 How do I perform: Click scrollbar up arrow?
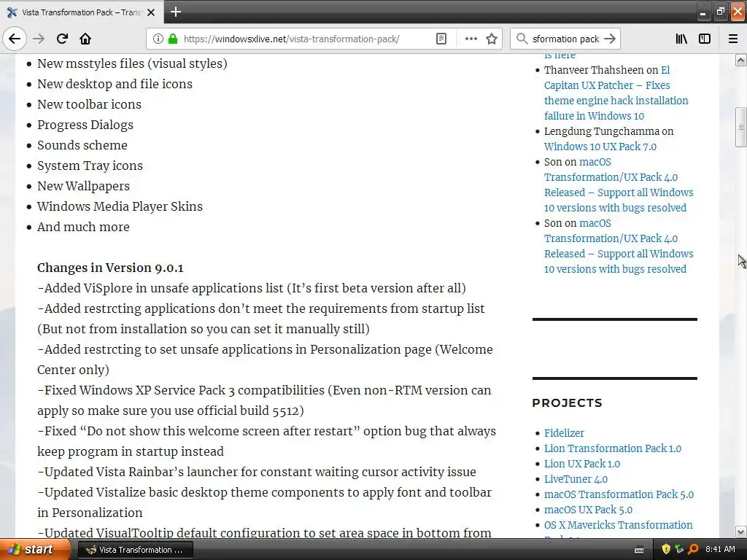click(741, 60)
